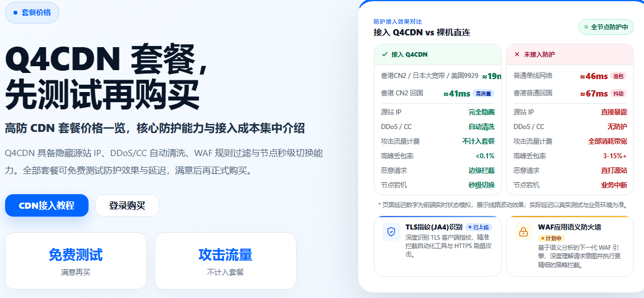Click the lock icon beside WAF应用语义防火墙
Viewport: 644px width, 298px height.
pos(523,232)
